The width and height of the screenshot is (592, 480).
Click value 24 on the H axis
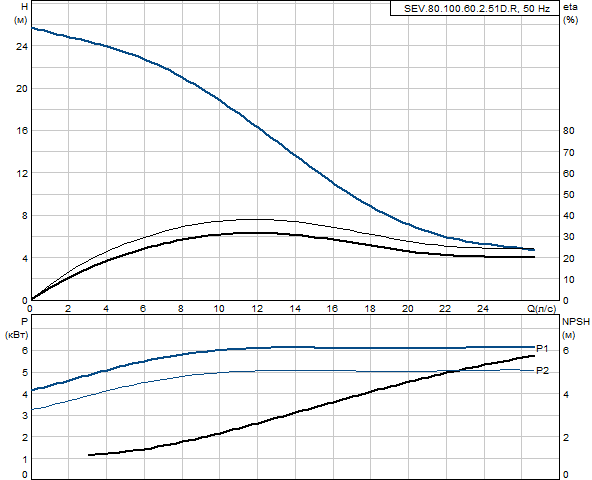[x=22, y=46]
